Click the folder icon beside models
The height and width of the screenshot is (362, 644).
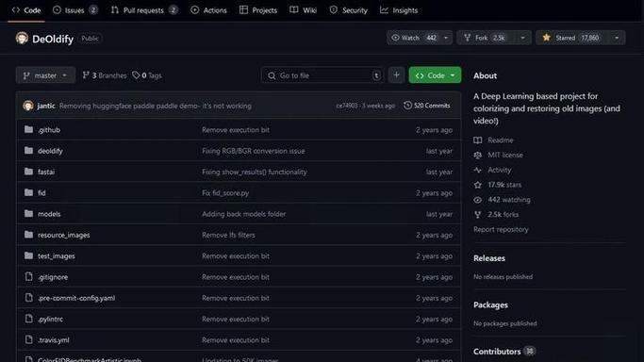[x=28, y=213]
